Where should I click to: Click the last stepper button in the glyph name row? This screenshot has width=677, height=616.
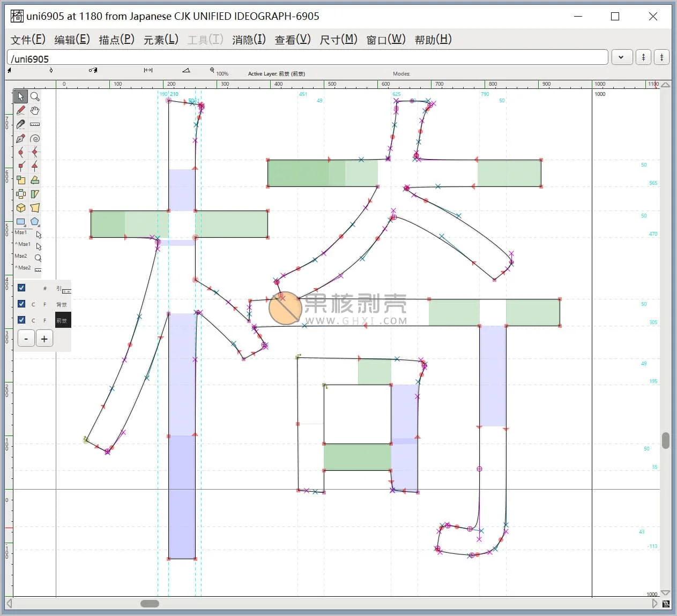(662, 57)
